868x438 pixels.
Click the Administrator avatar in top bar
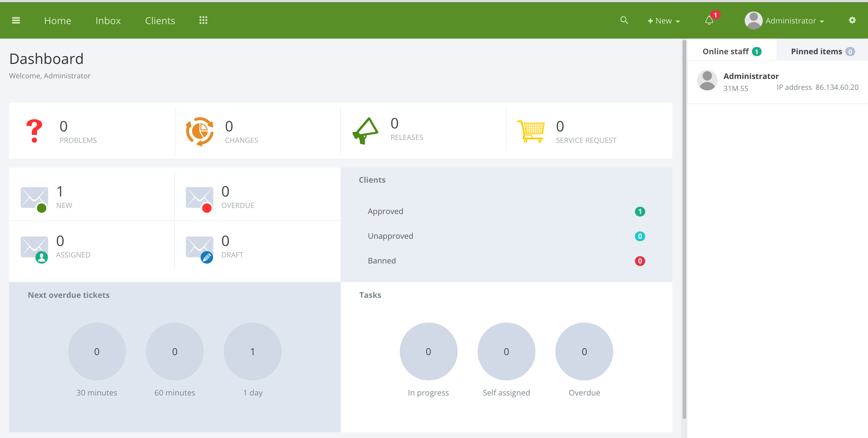click(753, 20)
